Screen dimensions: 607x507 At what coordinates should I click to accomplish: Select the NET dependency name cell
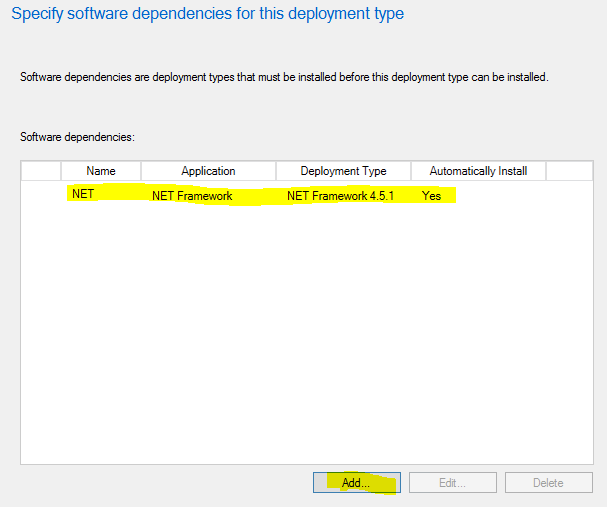coord(83,194)
